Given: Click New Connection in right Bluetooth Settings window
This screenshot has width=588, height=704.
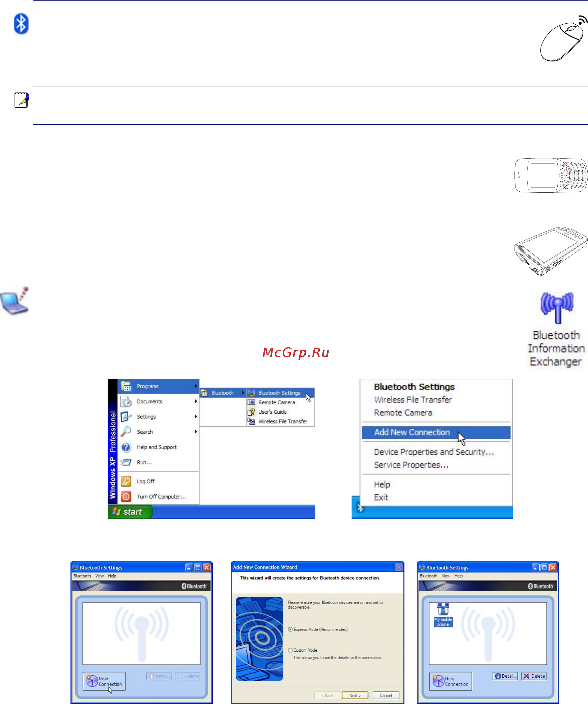Looking at the screenshot, I should [x=451, y=681].
